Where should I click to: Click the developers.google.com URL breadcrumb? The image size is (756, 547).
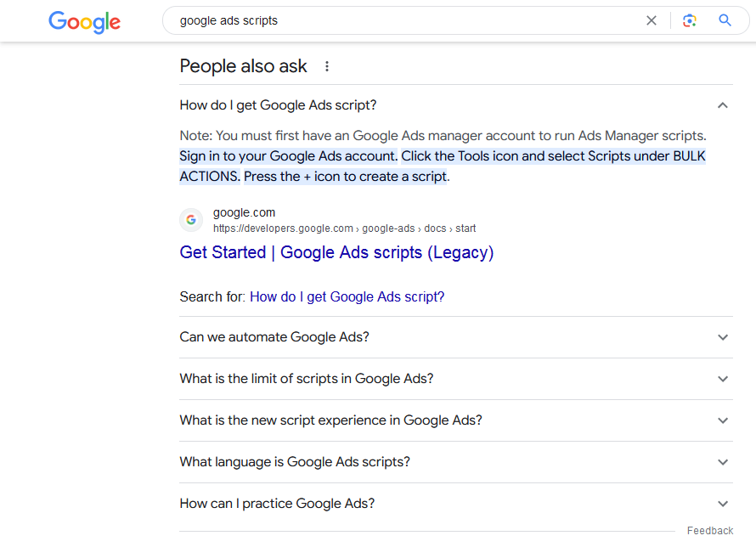pos(344,228)
